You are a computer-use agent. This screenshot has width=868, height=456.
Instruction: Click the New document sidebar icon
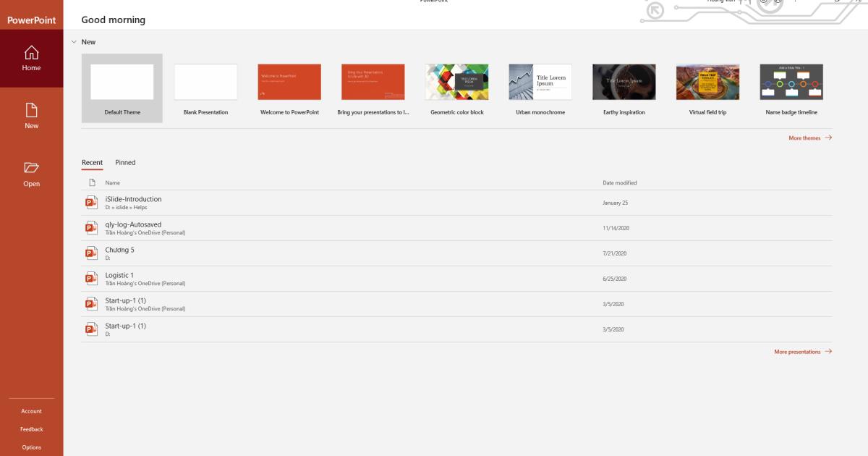(x=31, y=110)
